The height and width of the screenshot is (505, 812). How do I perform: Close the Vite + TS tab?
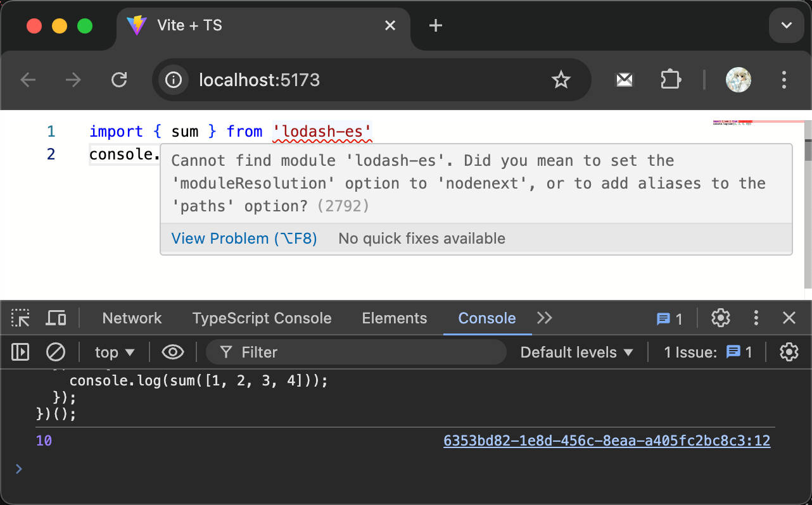pyautogui.click(x=390, y=25)
